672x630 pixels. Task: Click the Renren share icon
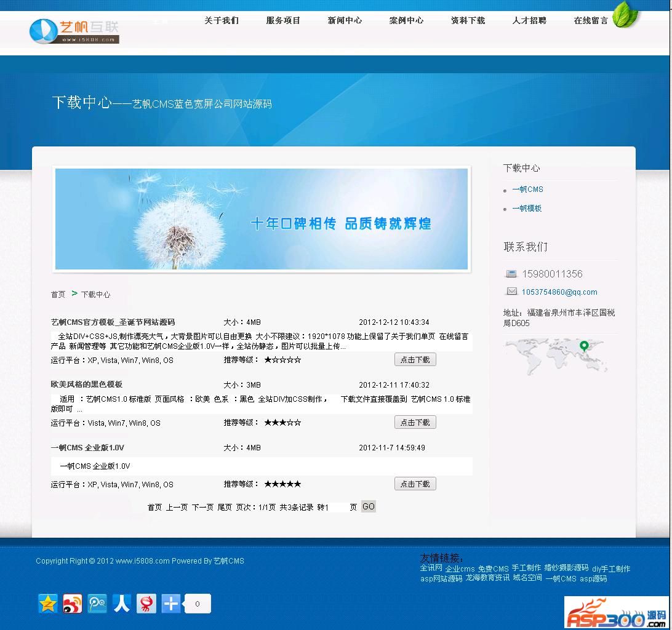(121, 604)
